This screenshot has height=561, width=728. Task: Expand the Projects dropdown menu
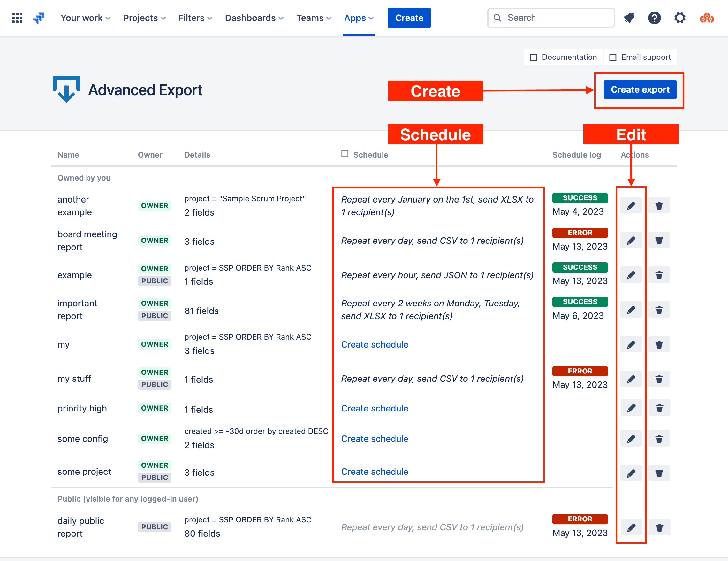pos(144,18)
